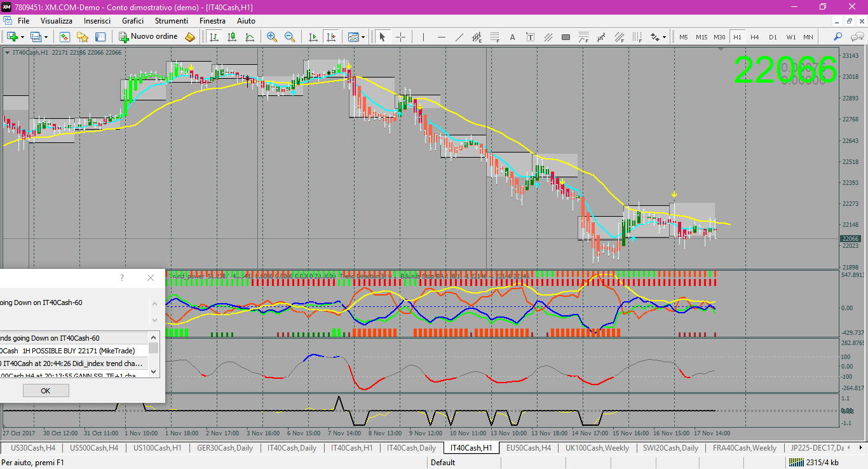Open the new chart dropdown arrow
The image size is (868, 469).
[22, 37]
